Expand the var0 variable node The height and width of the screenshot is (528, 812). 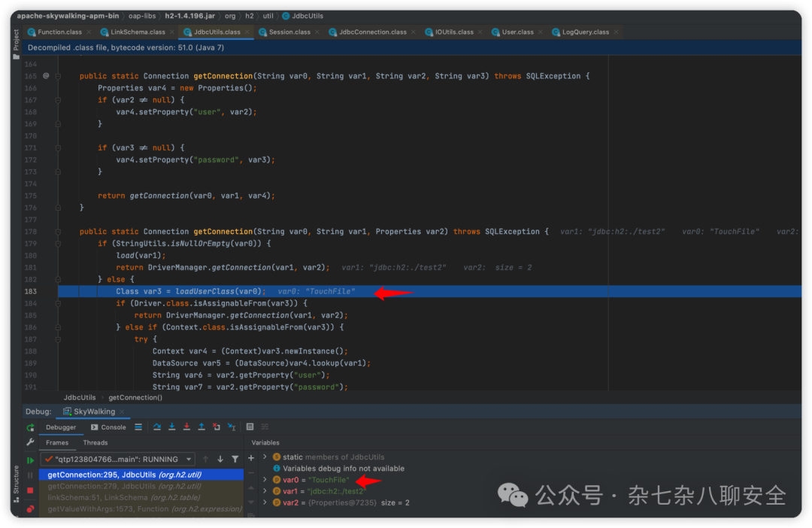[265, 480]
